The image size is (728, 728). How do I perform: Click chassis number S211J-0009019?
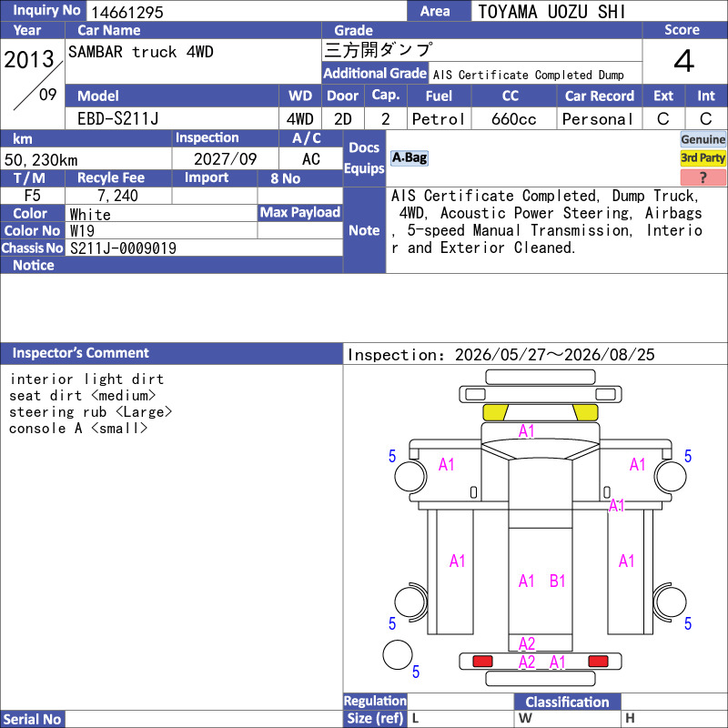(123, 248)
